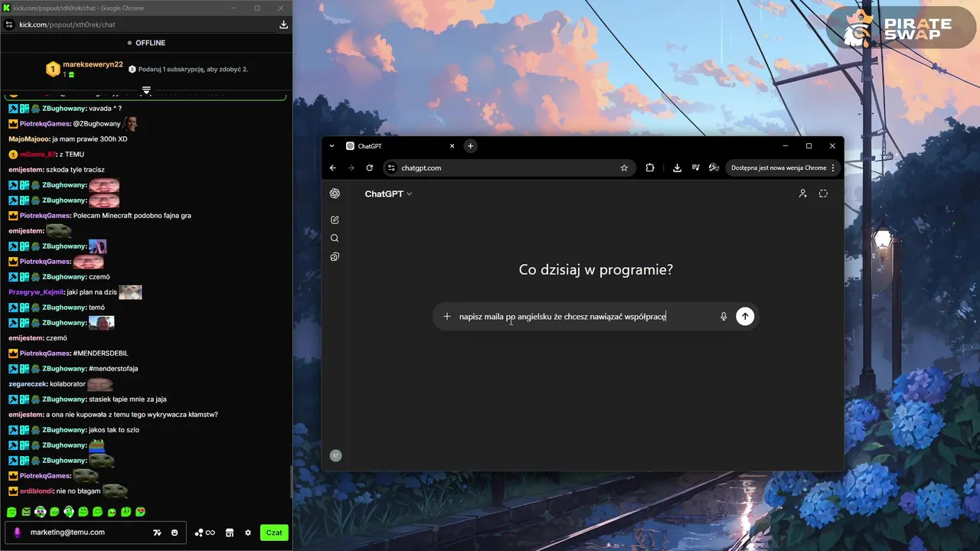Screen dimensions: 980x551
Task: Click the purple microphone icon in Kick chat box
Action: pos(18,533)
